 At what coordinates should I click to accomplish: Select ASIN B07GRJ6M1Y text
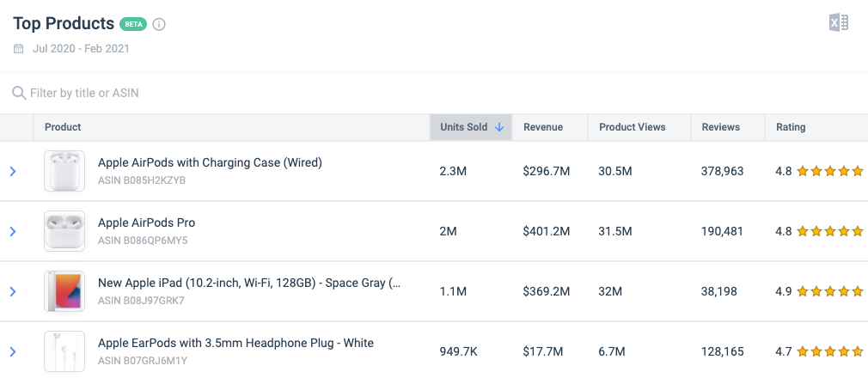point(143,362)
